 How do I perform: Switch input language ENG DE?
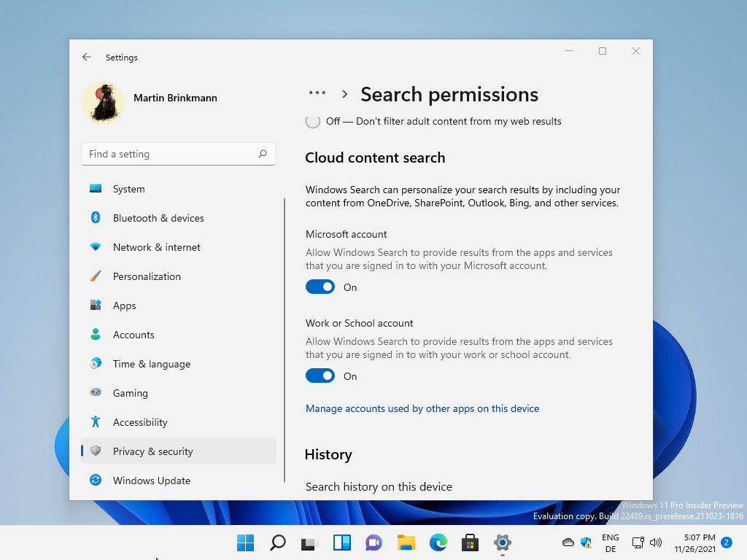pyautogui.click(x=611, y=542)
